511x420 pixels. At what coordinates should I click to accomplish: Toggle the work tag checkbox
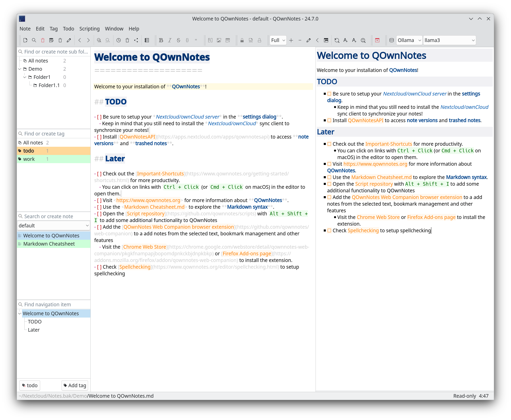28,159
